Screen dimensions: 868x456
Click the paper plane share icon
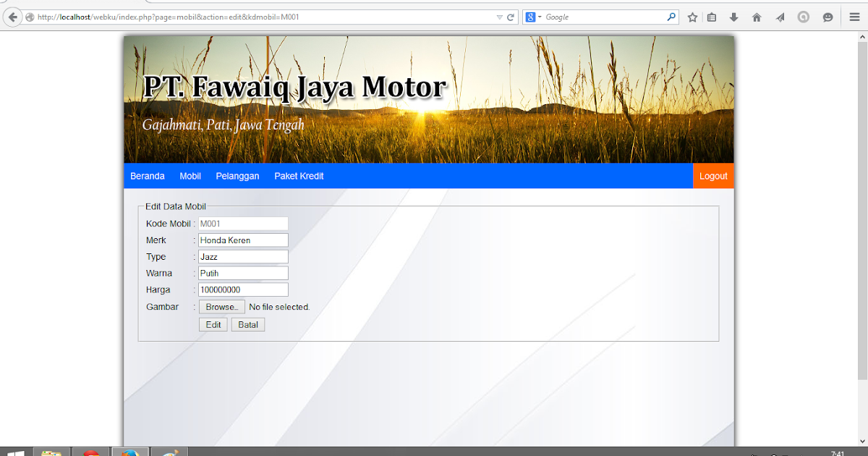click(780, 17)
